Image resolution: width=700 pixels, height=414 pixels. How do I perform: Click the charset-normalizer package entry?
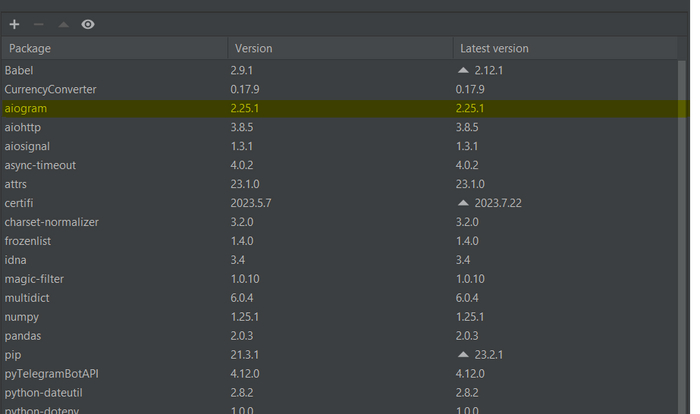[52, 222]
